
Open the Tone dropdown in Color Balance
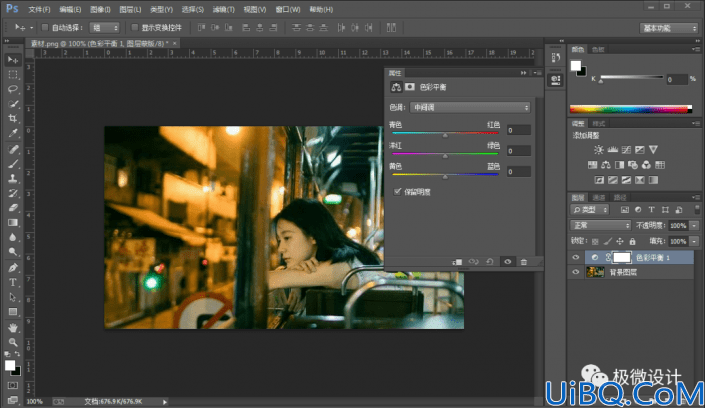coord(470,108)
